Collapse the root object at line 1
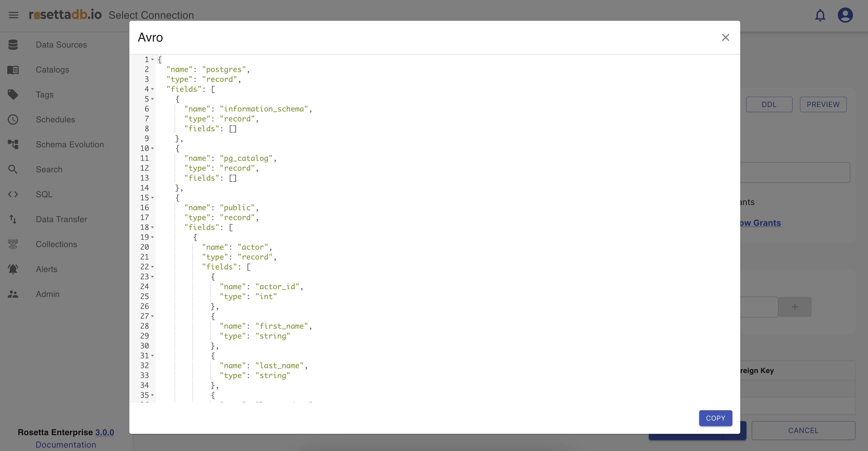Image resolution: width=868 pixels, height=451 pixels. (153, 60)
